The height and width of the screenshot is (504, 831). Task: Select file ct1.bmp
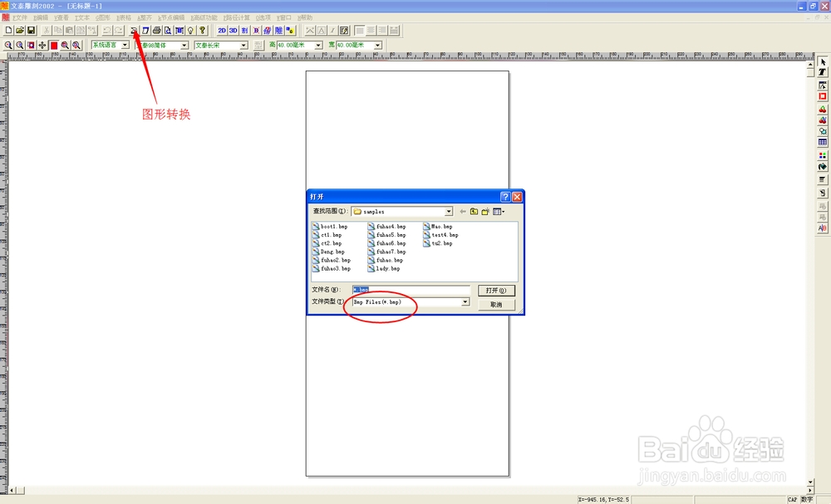click(327, 235)
